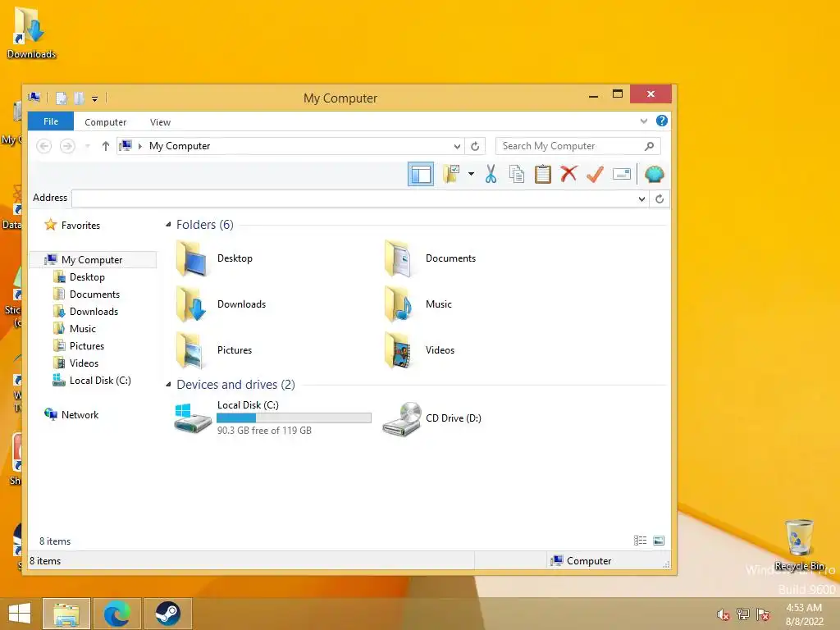Screen dimensions: 840x630
Task: Click the Local Disk (C:) usage bar
Action: coord(294,418)
